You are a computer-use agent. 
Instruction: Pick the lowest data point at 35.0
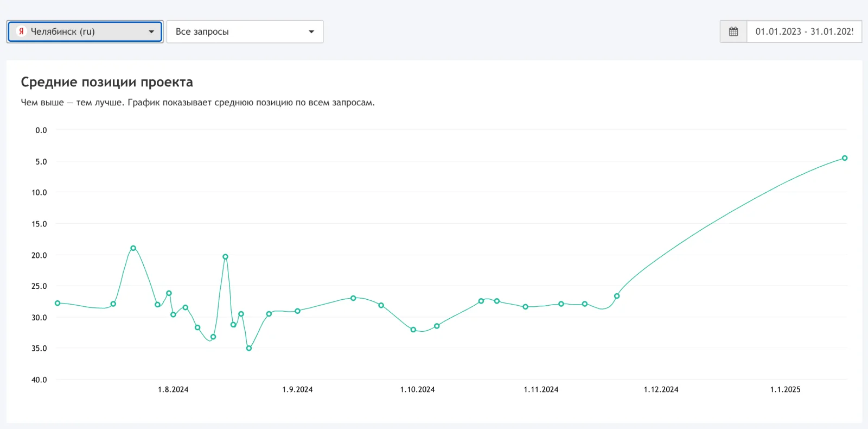coord(249,348)
